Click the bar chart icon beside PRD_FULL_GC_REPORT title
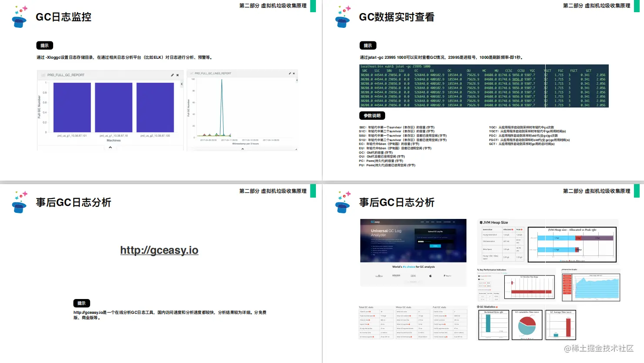Screen dimensions: 644x363 tap(43, 74)
